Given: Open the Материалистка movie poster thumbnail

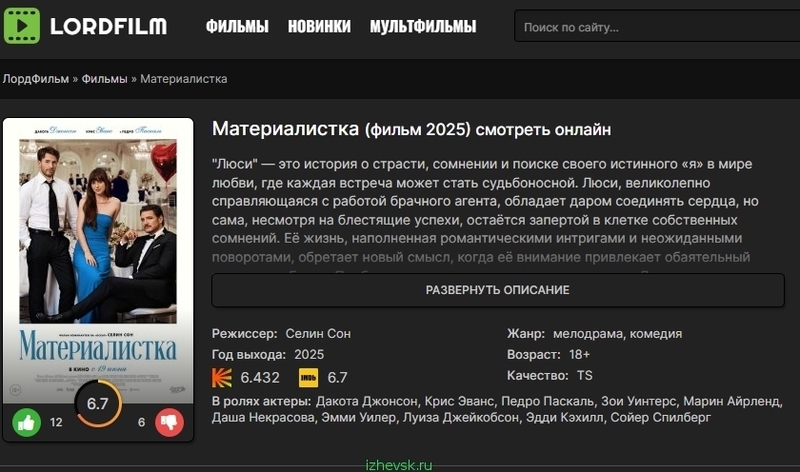Looking at the screenshot, I should point(98,260).
